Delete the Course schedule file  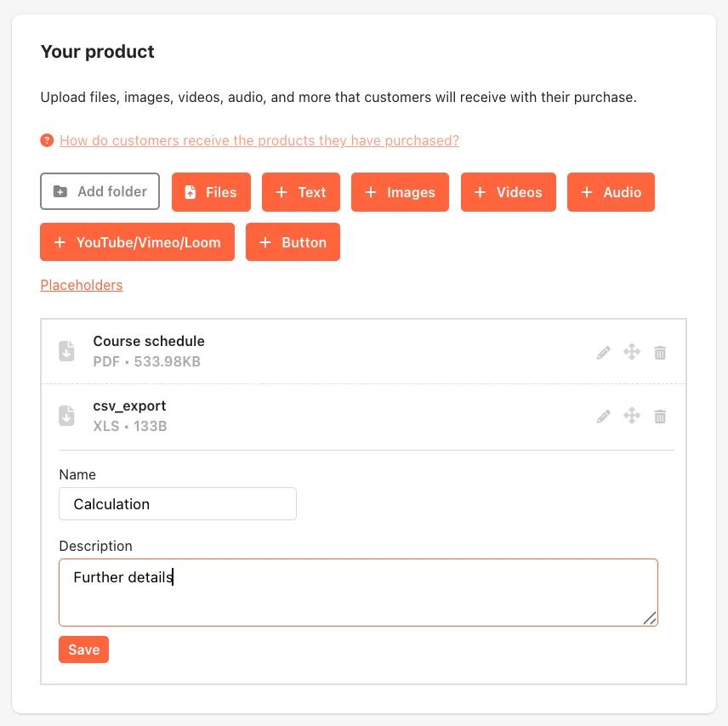pyautogui.click(x=660, y=353)
